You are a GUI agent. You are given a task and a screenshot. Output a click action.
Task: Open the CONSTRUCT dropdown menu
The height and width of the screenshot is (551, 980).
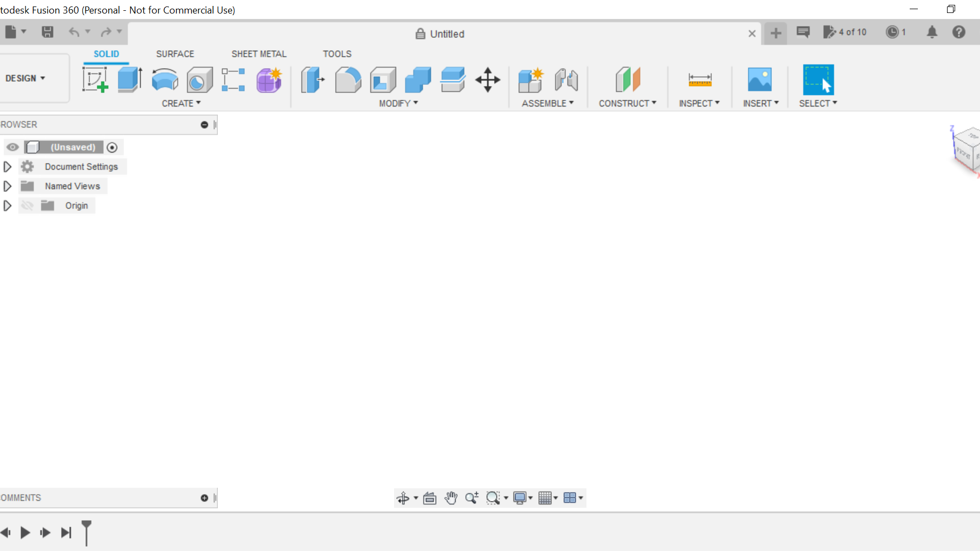click(x=628, y=103)
